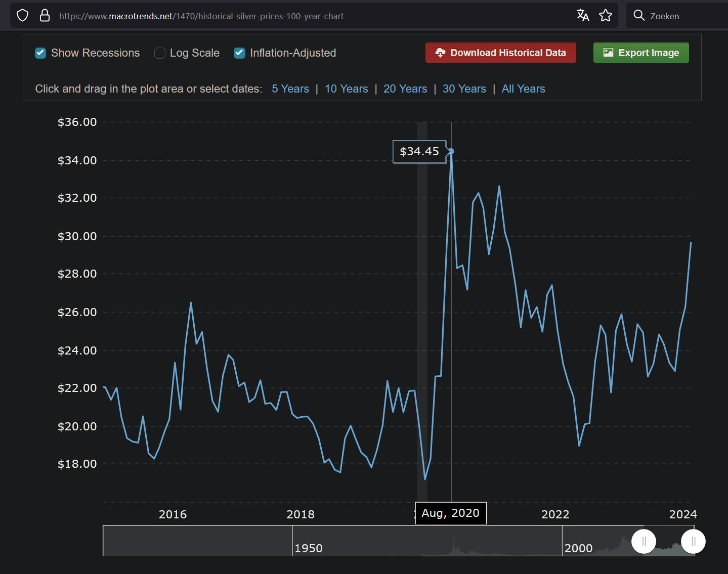Click the right range slider handle
Viewport: 728px width, 574px height.
[693, 541]
